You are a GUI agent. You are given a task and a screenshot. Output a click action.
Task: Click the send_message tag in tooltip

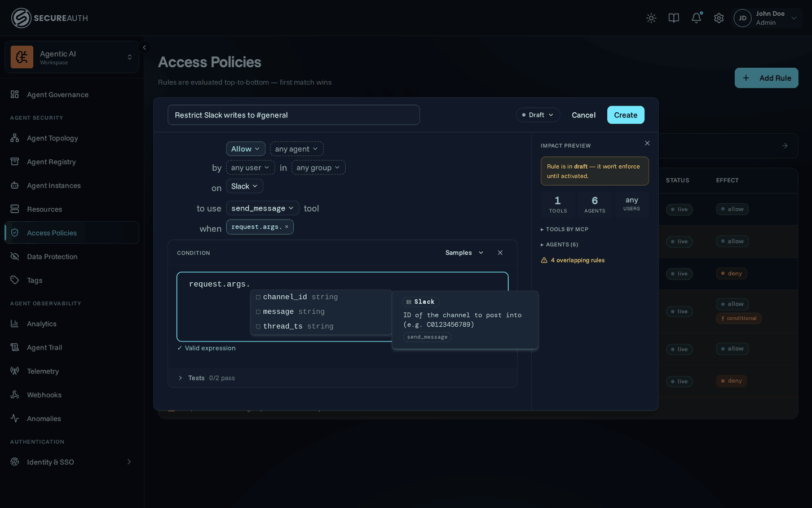click(x=427, y=337)
